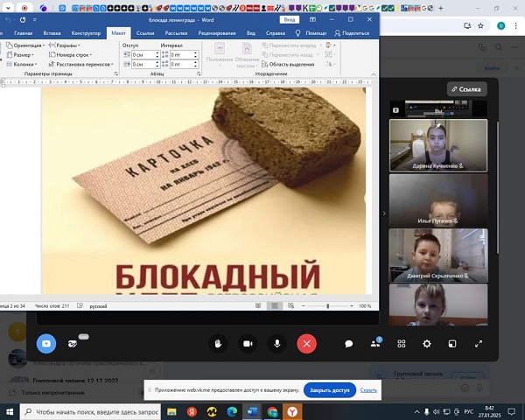Viewport: 525px width, 420px height.
Task: Switch to read mode view icon
Action: (258, 305)
